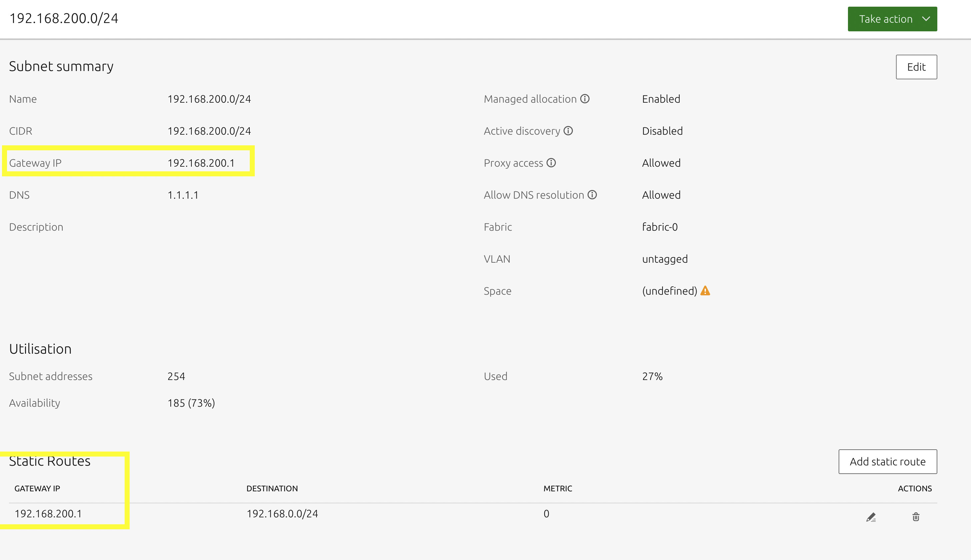The height and width of the screenshot is (560, 971).
Task: Click the Allow DNS resolution info icon
Action: (593, 195)
